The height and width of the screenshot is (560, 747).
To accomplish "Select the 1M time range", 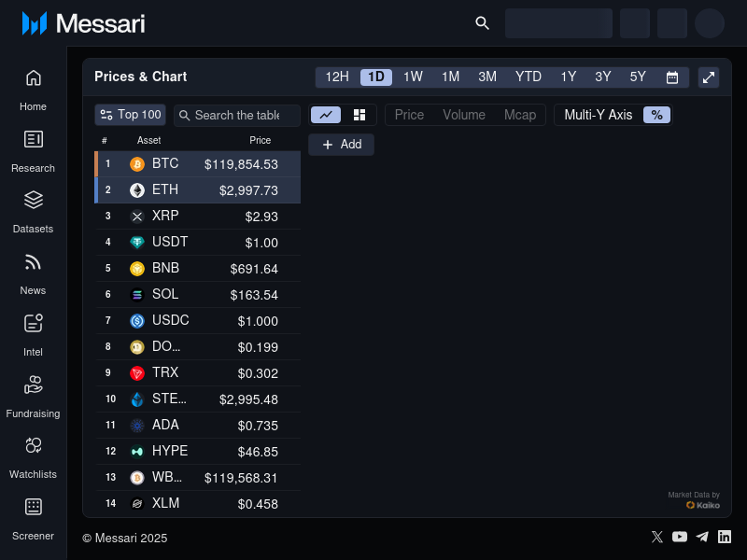I will coord(450,77).
